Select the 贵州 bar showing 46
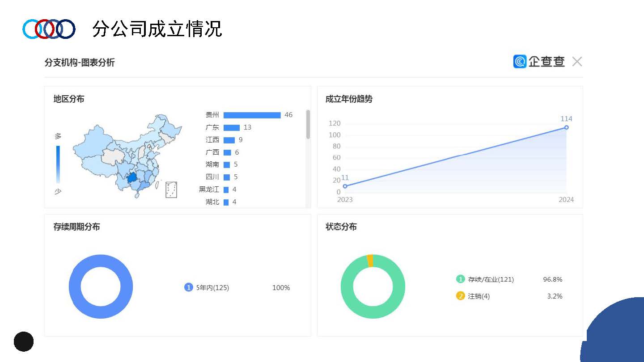Image resolution: width=644 pixels, height=362 pixels. coord(252,115)
